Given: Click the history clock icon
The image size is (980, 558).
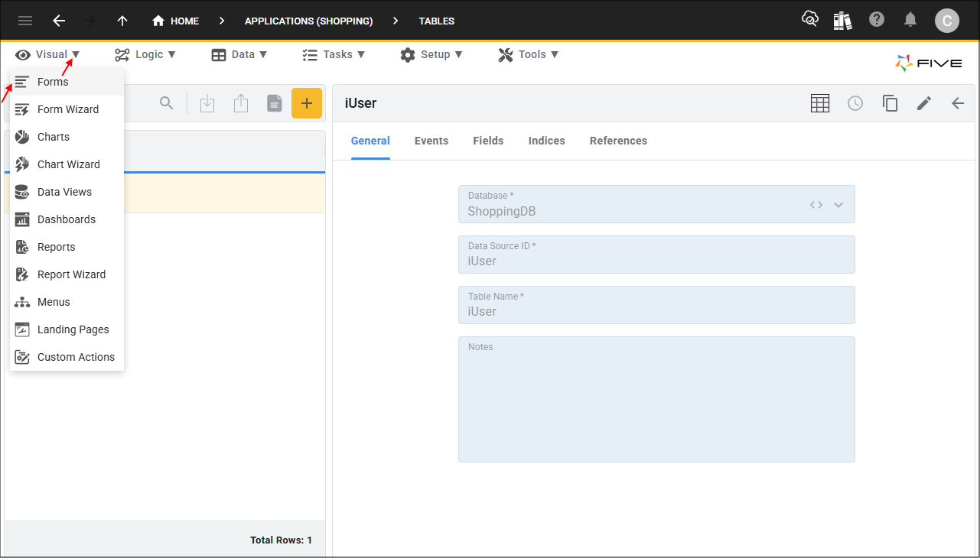Looking at the screenshot, I should (855, 103).
